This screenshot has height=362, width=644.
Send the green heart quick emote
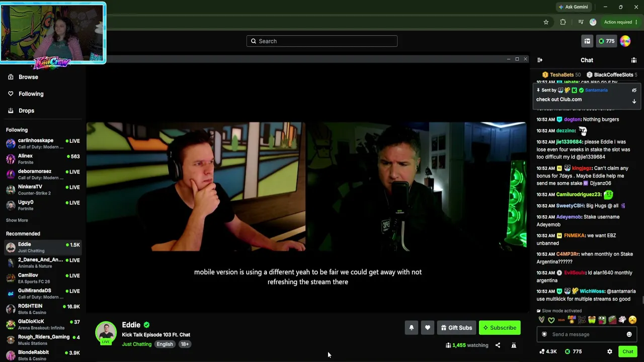click(x=551, y=320)
